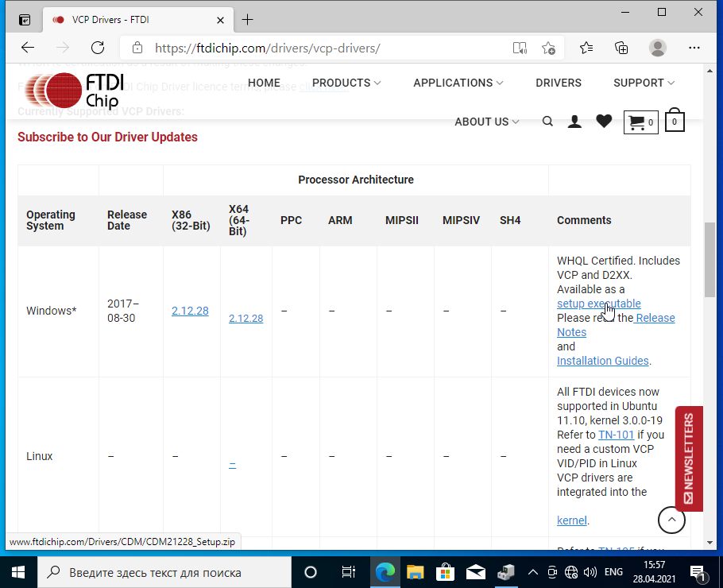Click the browser Back arrow
The height and width of the screenshot is (588, 723).
(x=28, y=48)
